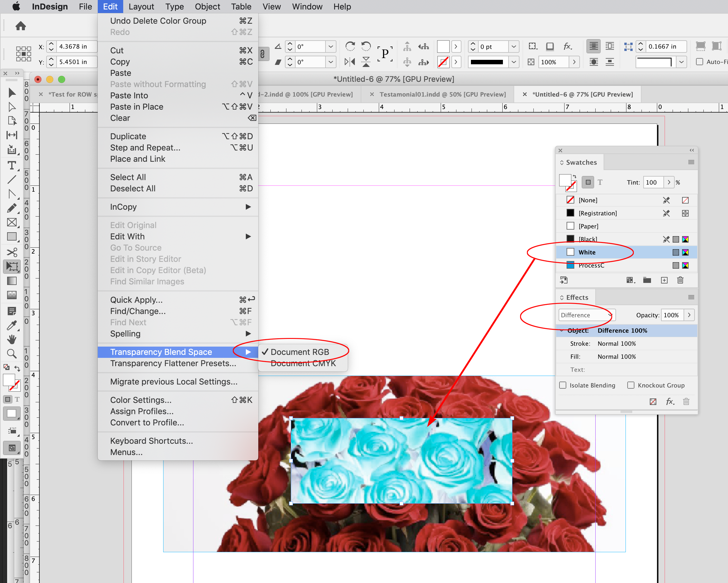Check the Knockout Group option

pos(631,385)
